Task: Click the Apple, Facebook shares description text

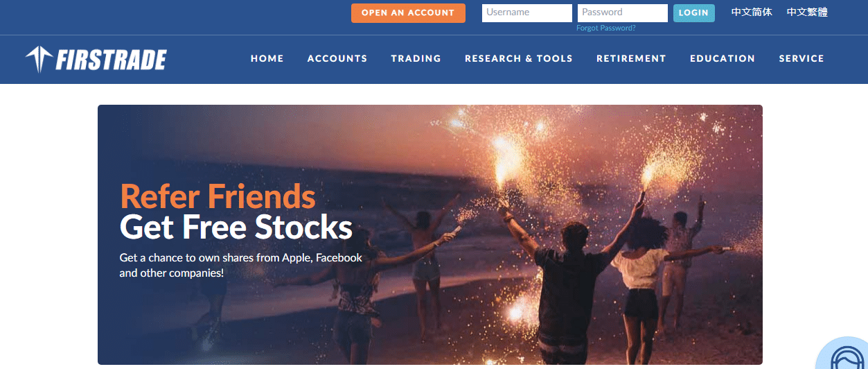Action: (241, 265)
